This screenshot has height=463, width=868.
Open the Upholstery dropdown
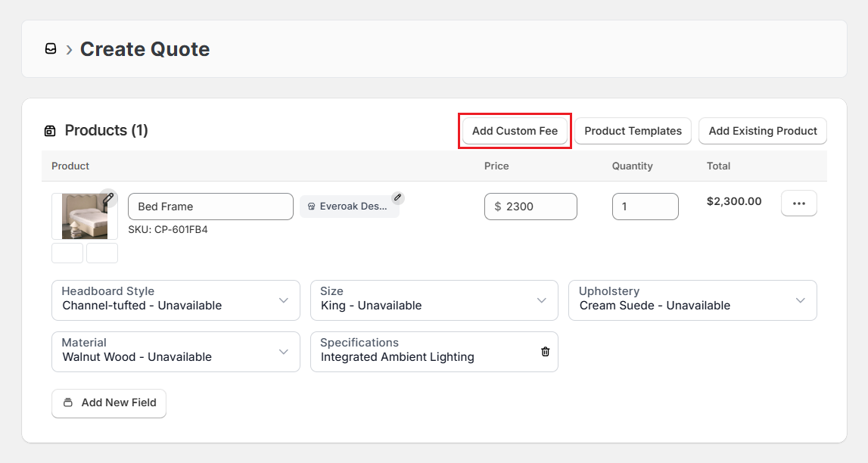(692, 300)
